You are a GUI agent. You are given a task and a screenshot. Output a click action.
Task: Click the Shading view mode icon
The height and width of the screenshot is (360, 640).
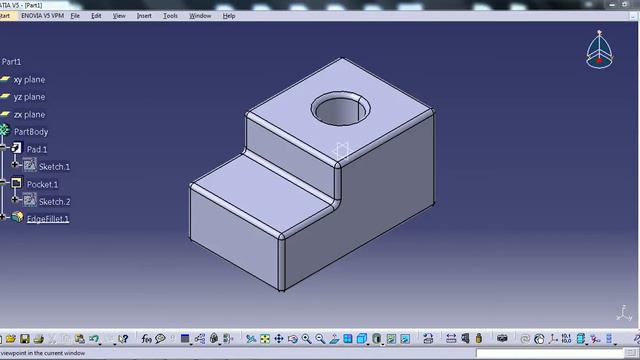click(376, 338)
